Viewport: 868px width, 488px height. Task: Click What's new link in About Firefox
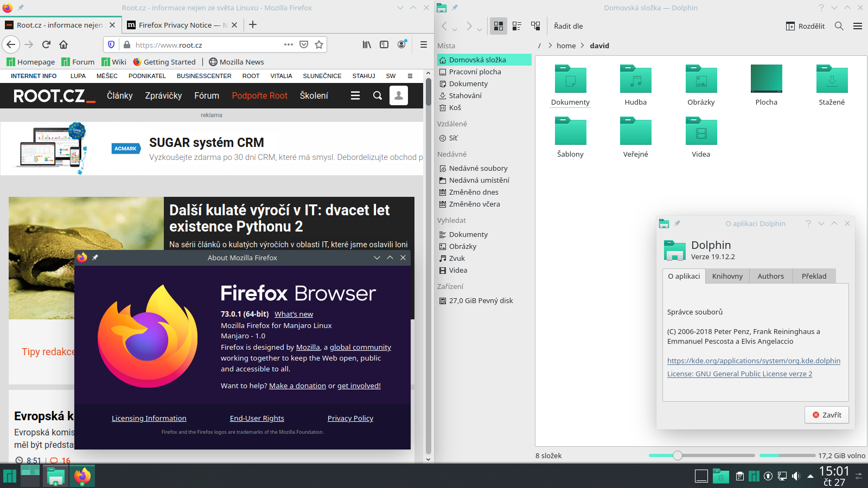(293, 314)
